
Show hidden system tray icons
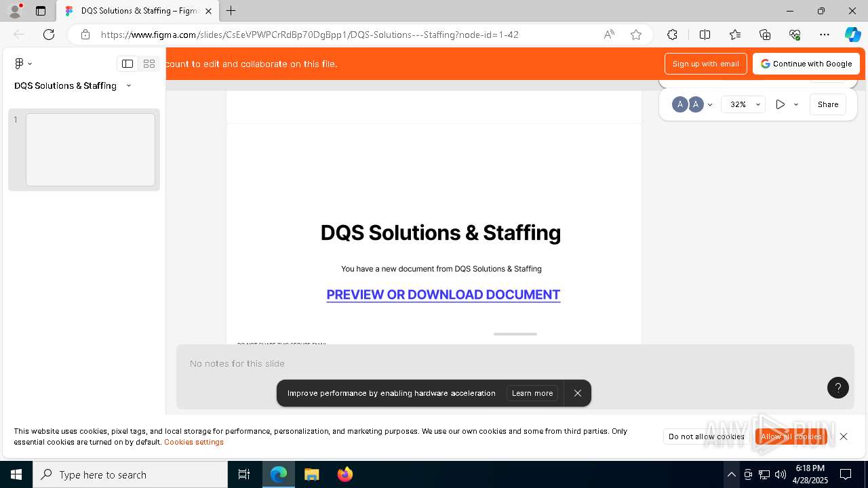(731, 474)
